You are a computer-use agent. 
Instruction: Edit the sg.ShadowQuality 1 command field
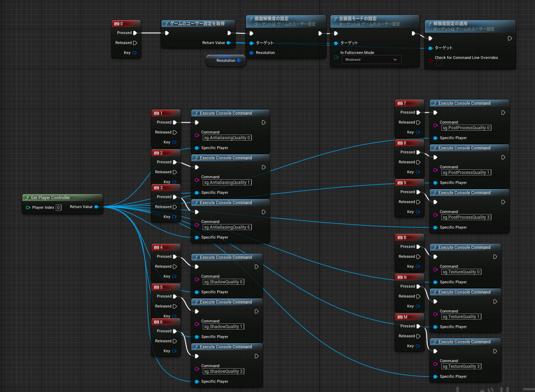point(223,326)
